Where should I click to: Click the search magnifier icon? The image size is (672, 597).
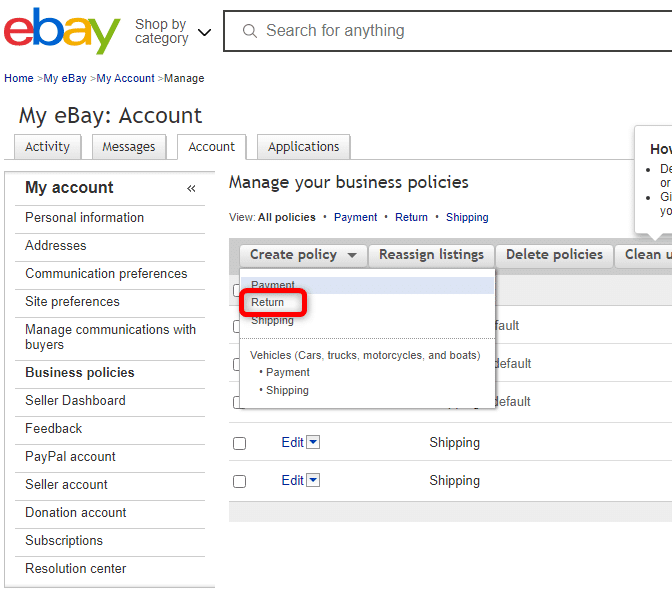(x=249, y=31)
